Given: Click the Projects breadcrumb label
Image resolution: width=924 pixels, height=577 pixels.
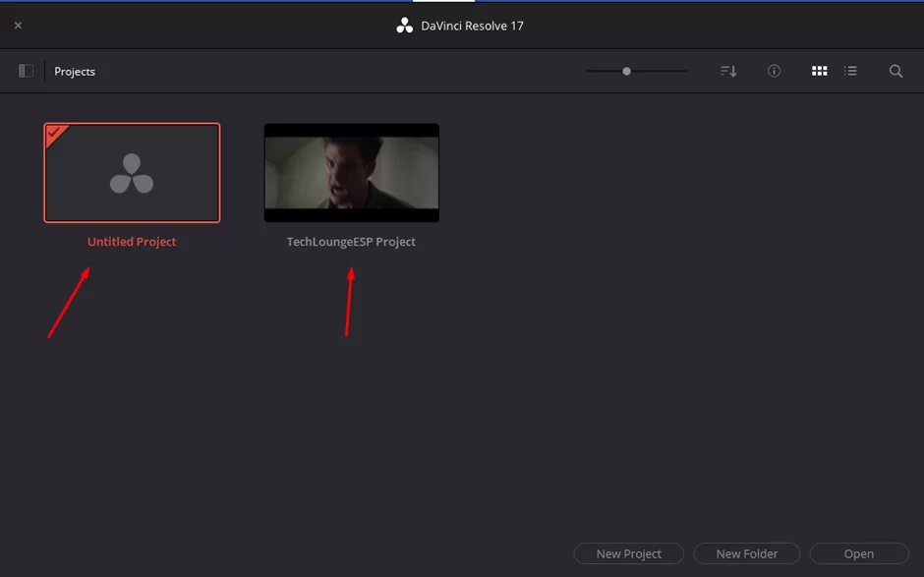Looking at the screenshot, I should click(x=75, y=72).
